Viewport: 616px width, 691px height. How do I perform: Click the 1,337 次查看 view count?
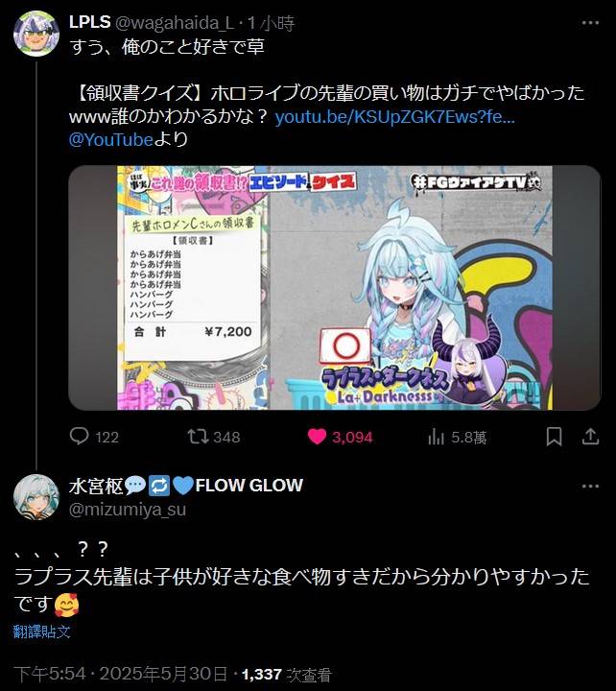coord(286,675)
